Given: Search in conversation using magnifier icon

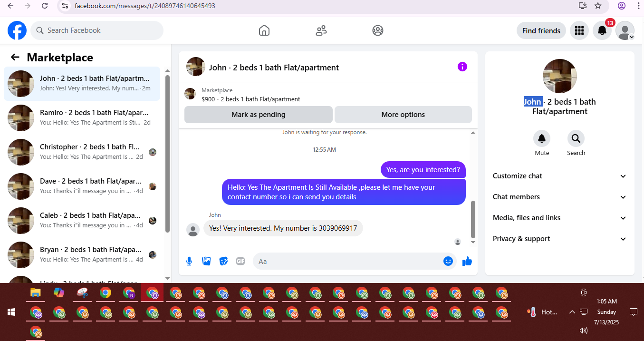Looking at the screenshot, I should (x=576, y=138).
